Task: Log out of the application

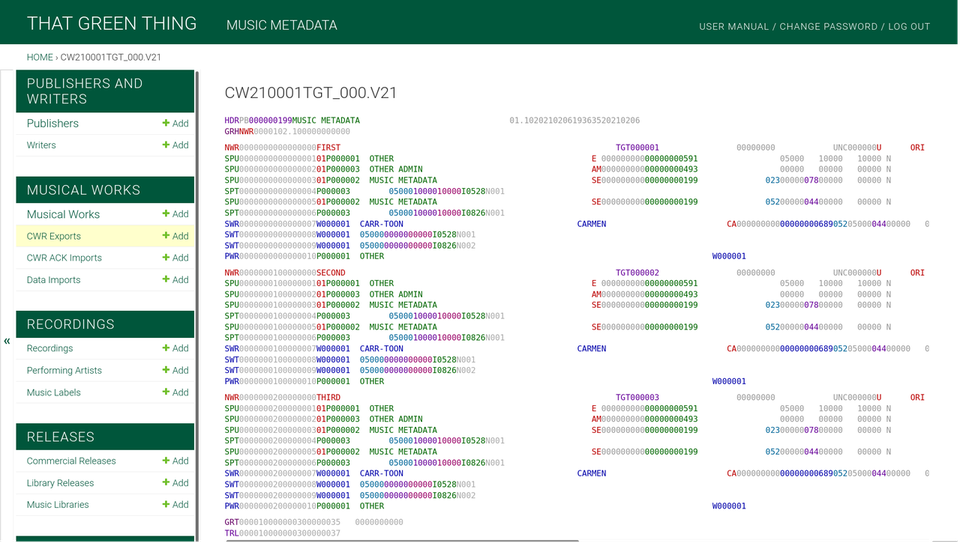Action: (x=909, y=27)
